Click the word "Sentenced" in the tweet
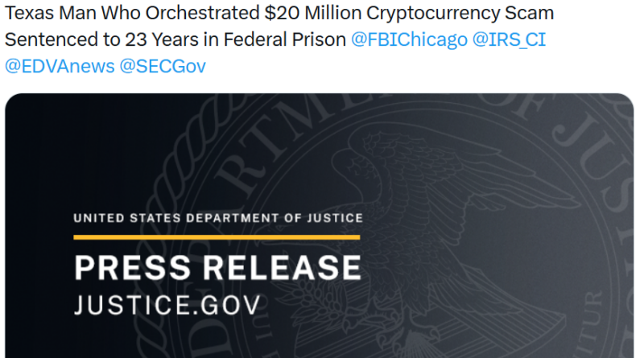The image size is (644, 358). pos(47,40)
